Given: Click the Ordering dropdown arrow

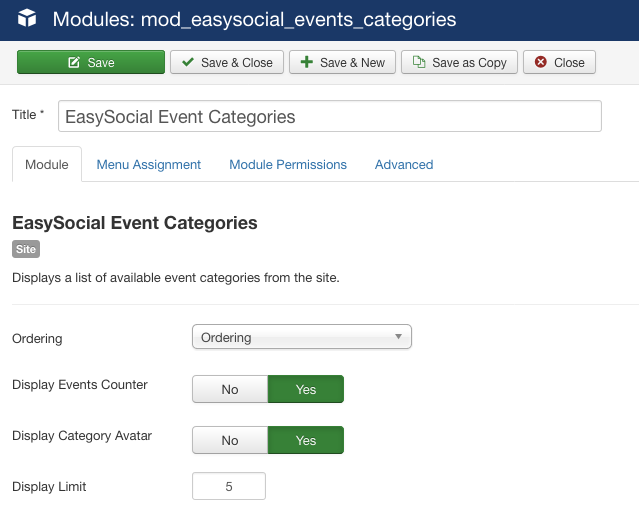Looking at the screenshot, I should coord(398,337).
